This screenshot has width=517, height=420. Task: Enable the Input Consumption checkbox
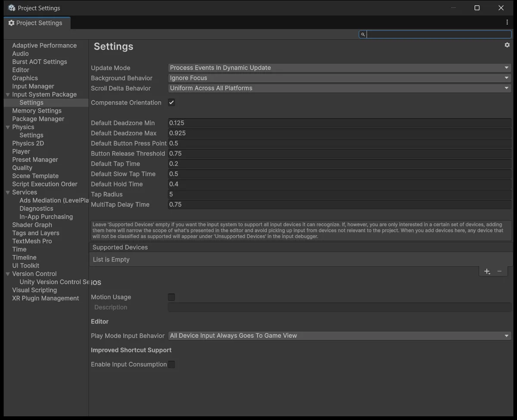tap(171, 364)
